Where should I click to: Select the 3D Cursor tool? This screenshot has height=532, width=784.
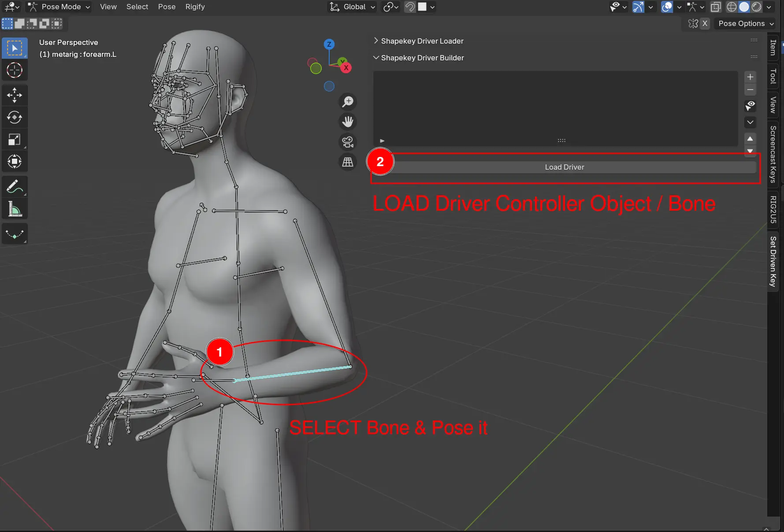click(15, 70)
